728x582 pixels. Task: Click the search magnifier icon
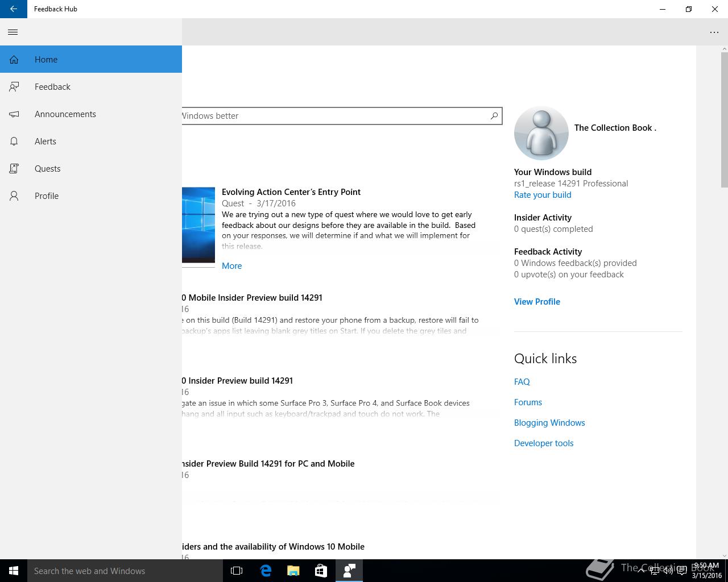coord(494,116)
